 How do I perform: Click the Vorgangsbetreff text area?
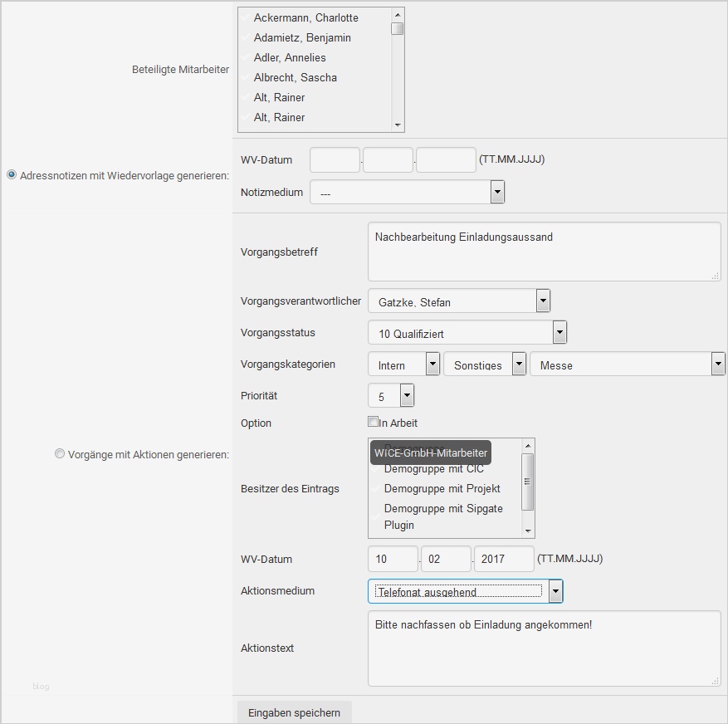(x=545, y=252)
